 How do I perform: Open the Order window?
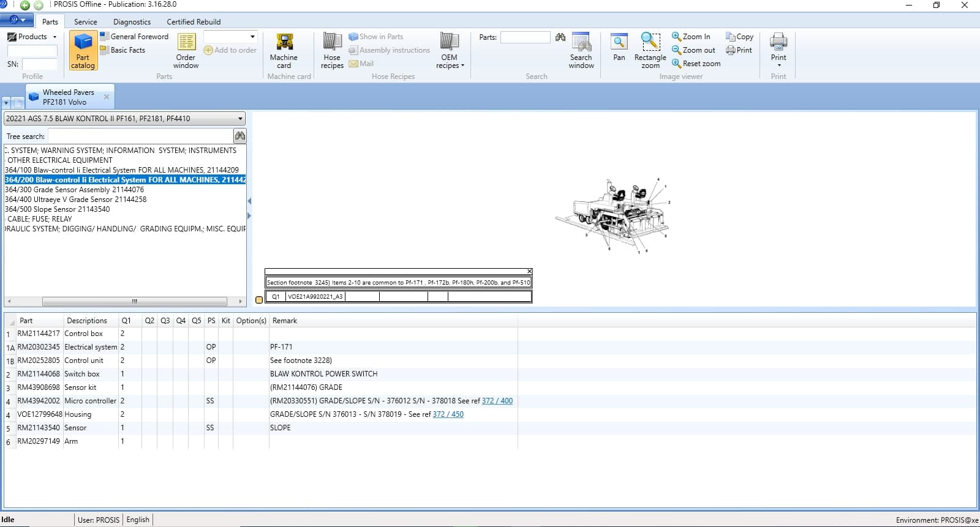point(186,51)
